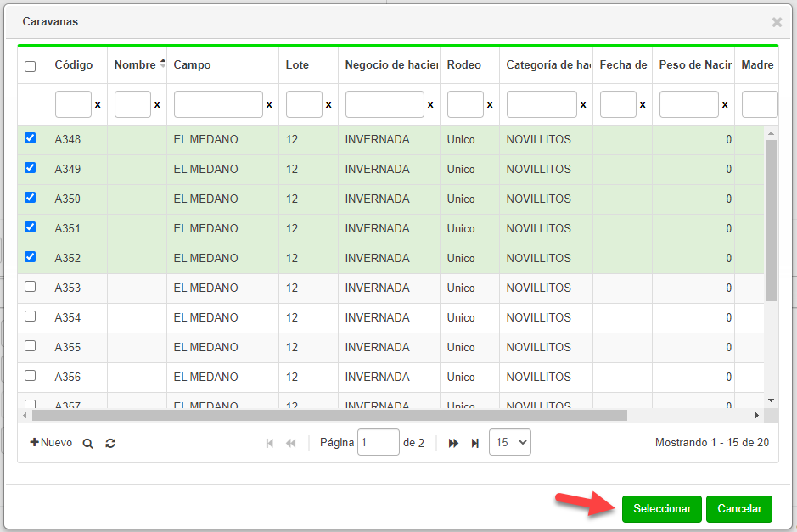Uncheck the A349 row checkbox
This screenshot has height=532, width=797.
coord(30,168)
